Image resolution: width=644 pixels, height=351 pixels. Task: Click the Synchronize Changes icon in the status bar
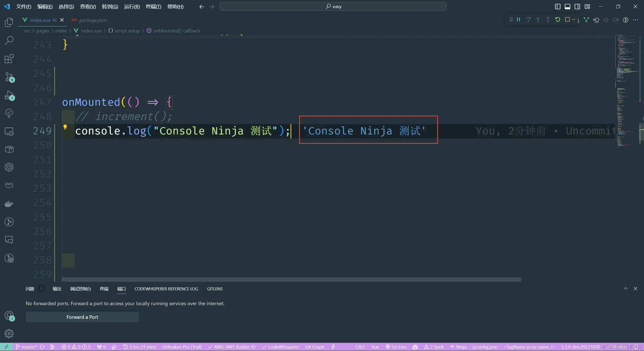click(42, 347)
